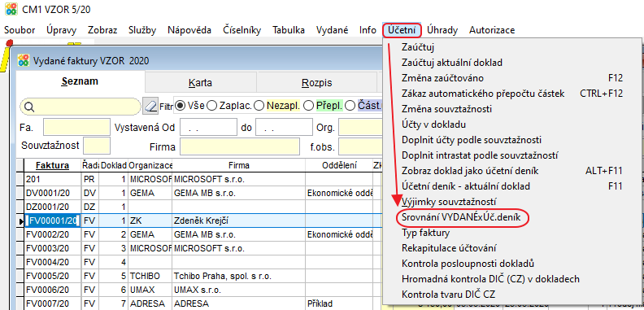
Task: Open the Soubor menu
Action: point(20,30)
